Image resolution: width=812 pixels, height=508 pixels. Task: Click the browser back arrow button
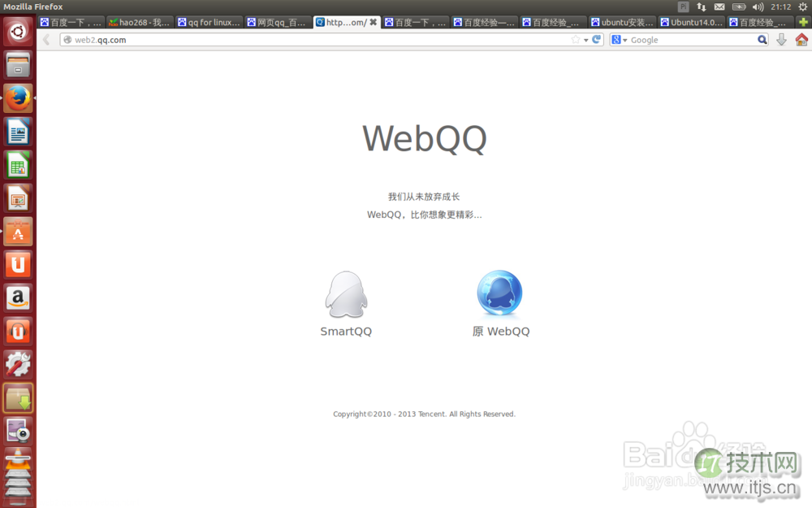click(47, 40)
